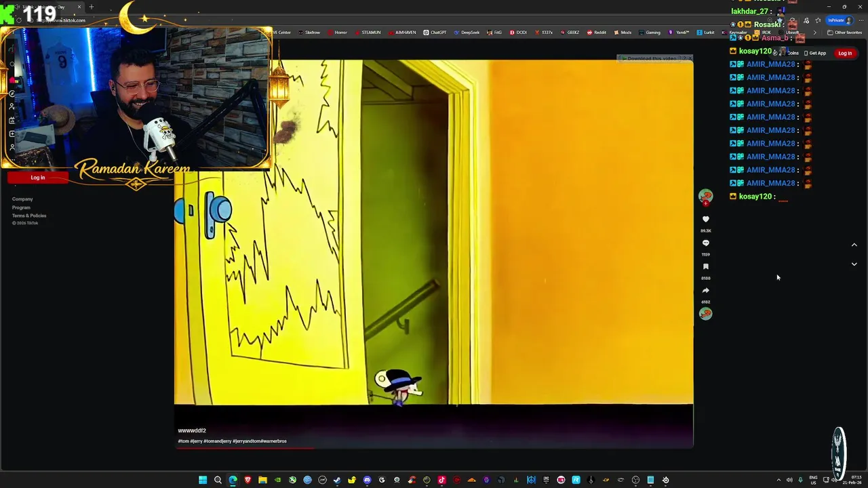Open the Horror bookmark
Screen dimensions: 868x488
pyautogui.click(x=338, y=33)
